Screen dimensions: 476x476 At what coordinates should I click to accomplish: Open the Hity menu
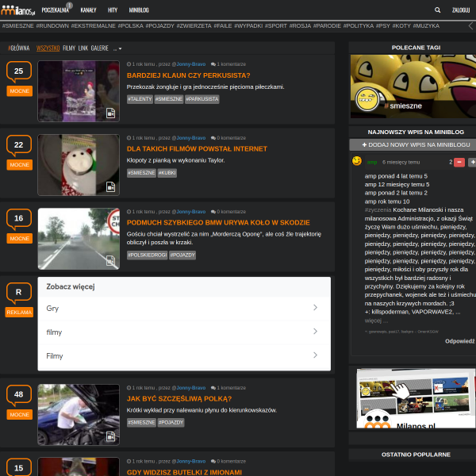pos(113,10)
